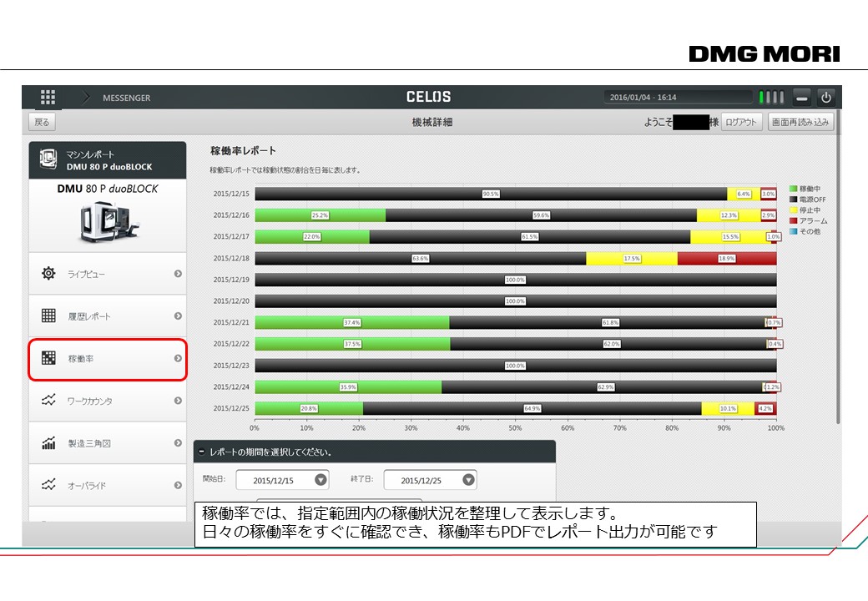Click the date-time display 2016/01/04 - 16:14
Screen dimensions: 868x601
point(678,98)
